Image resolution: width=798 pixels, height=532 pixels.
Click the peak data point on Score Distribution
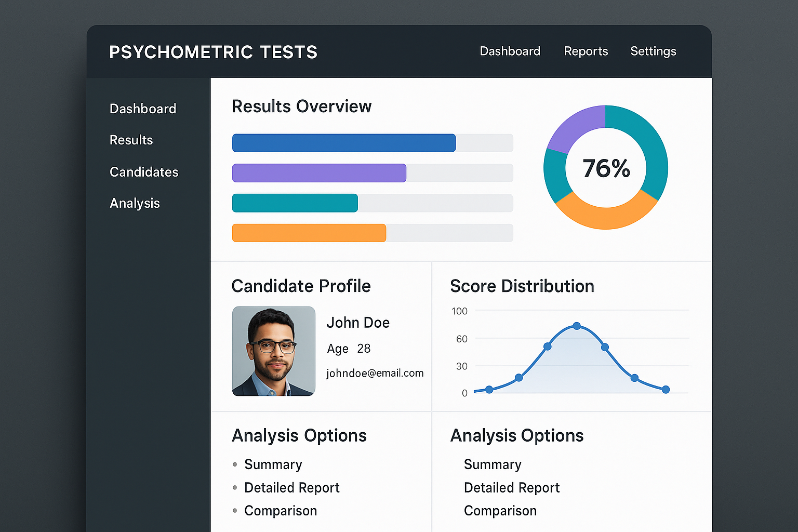[576, 326]
